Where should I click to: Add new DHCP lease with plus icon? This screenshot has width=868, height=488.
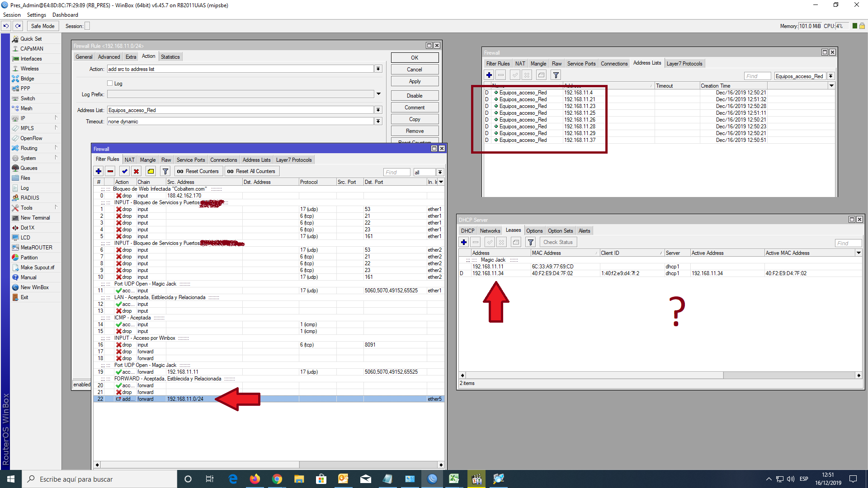[x=464, y=242]
